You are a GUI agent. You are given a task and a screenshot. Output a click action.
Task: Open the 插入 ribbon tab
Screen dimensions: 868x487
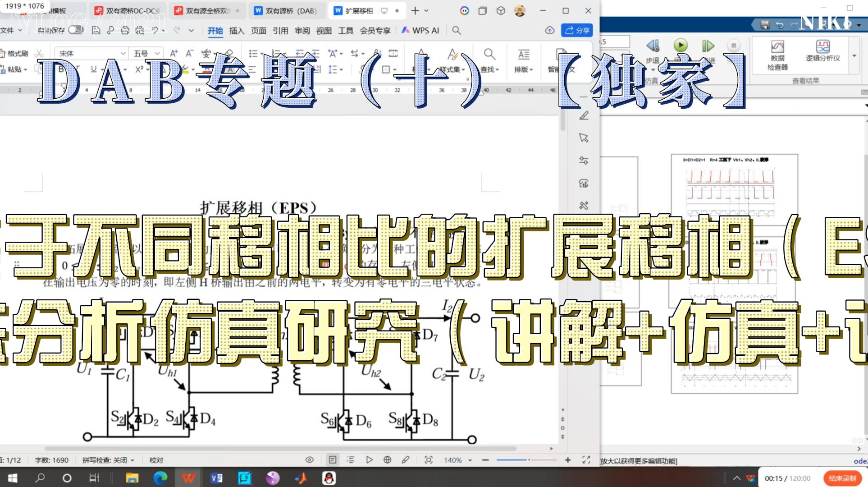pyautogui.click(x=236, y=30)
